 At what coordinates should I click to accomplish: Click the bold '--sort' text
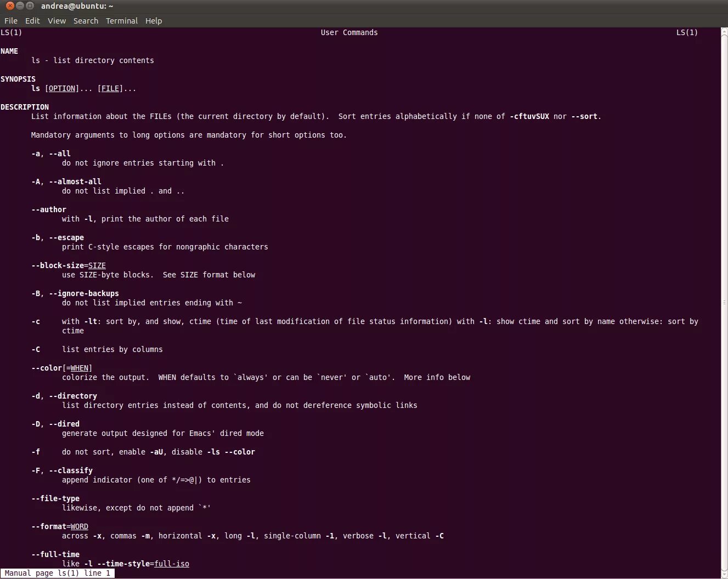(584, 116)
